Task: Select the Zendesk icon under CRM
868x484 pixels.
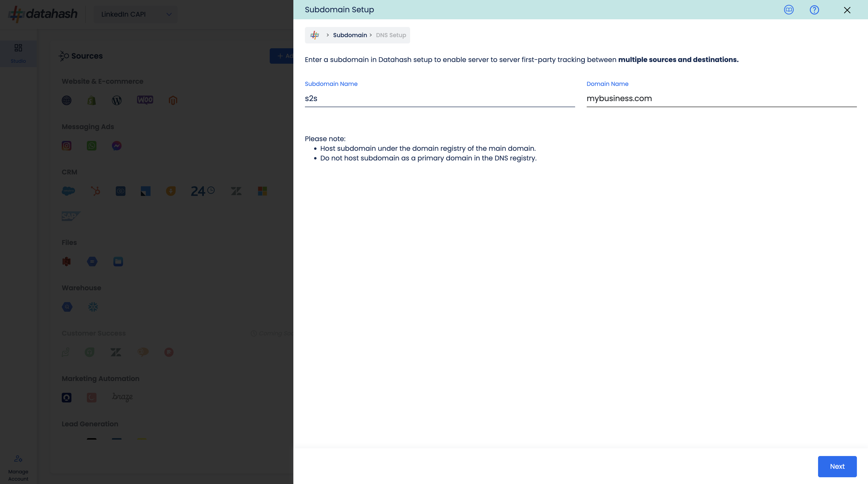Action: click(236, 191)
